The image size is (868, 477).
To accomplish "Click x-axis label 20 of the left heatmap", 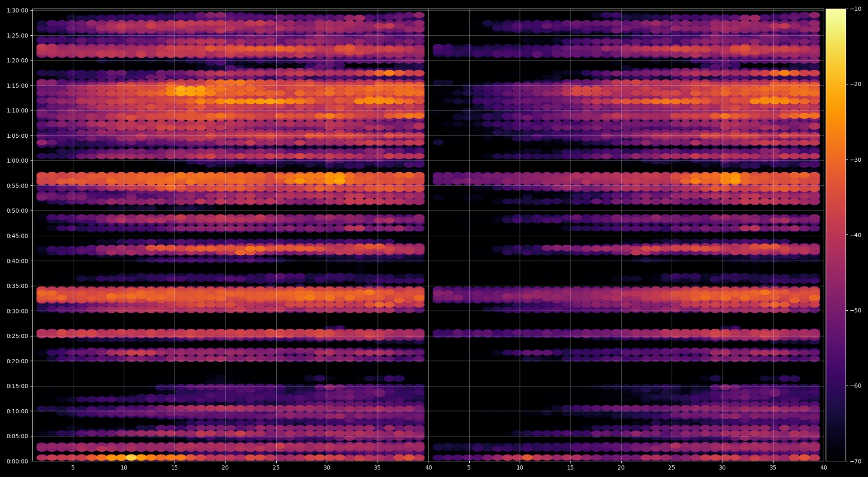I will [x=225, y=468].
